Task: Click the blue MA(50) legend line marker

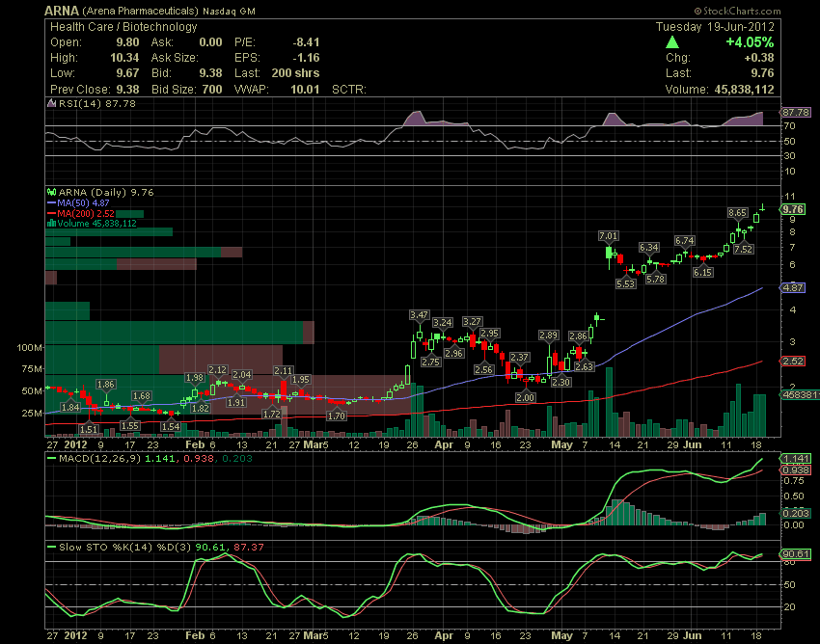Action: [51, 202]
